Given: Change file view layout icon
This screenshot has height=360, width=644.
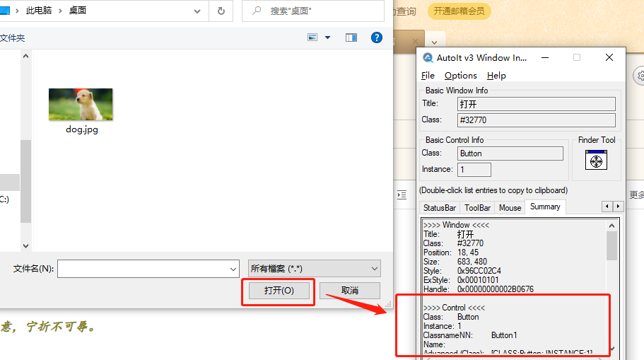Looking at the screenshot, I should (312, 37).
